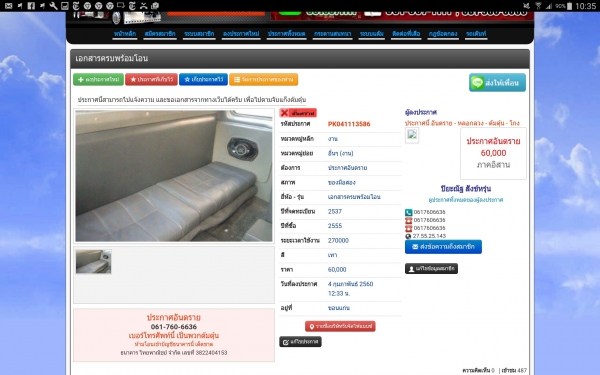View all listings of this poster link
Viewport: 600px width, 375px height.
tap(466, 200)
